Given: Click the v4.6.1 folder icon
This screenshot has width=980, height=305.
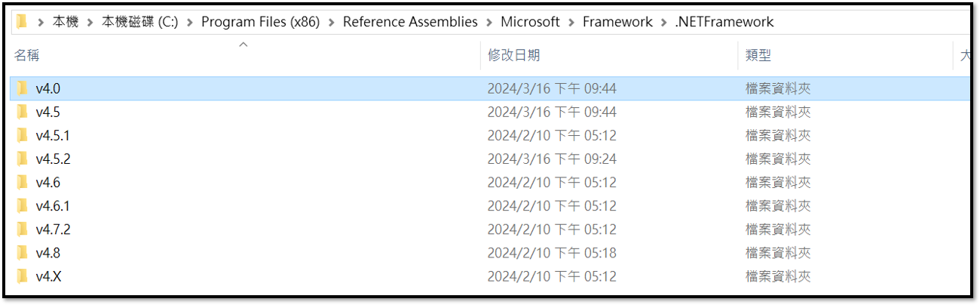Looking at the screenshot, I should (x=23, y=205).
